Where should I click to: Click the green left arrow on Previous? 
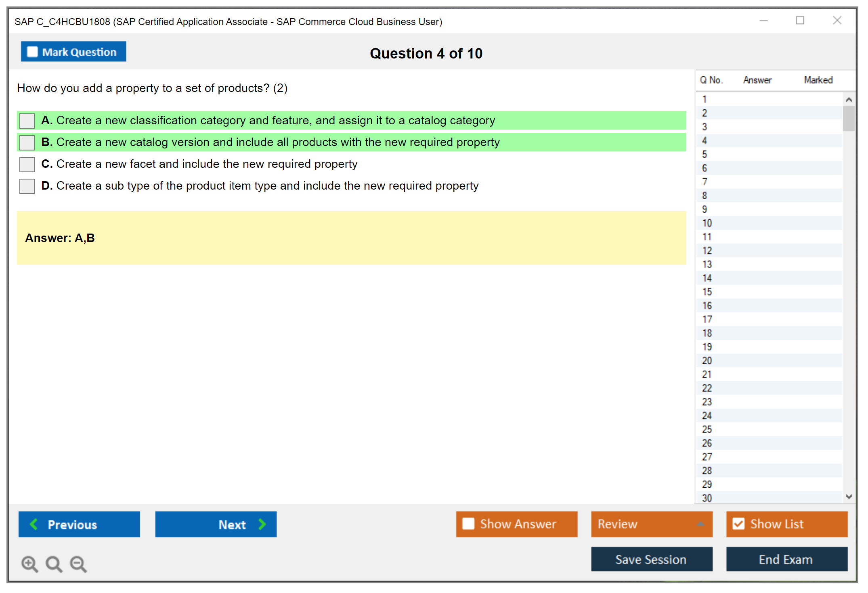point(34,524)
